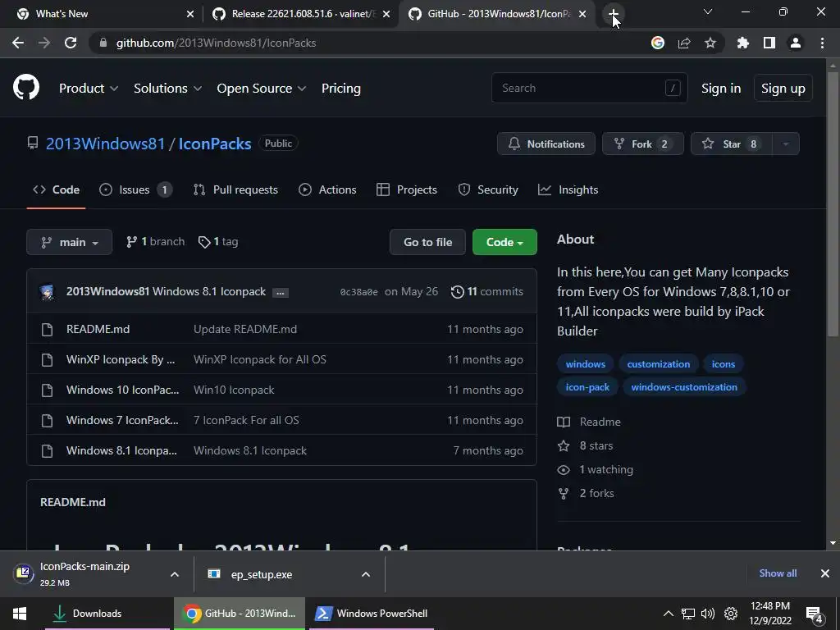
Task: Focus the GitHub Search field
Action: click(x=589, y=88)
